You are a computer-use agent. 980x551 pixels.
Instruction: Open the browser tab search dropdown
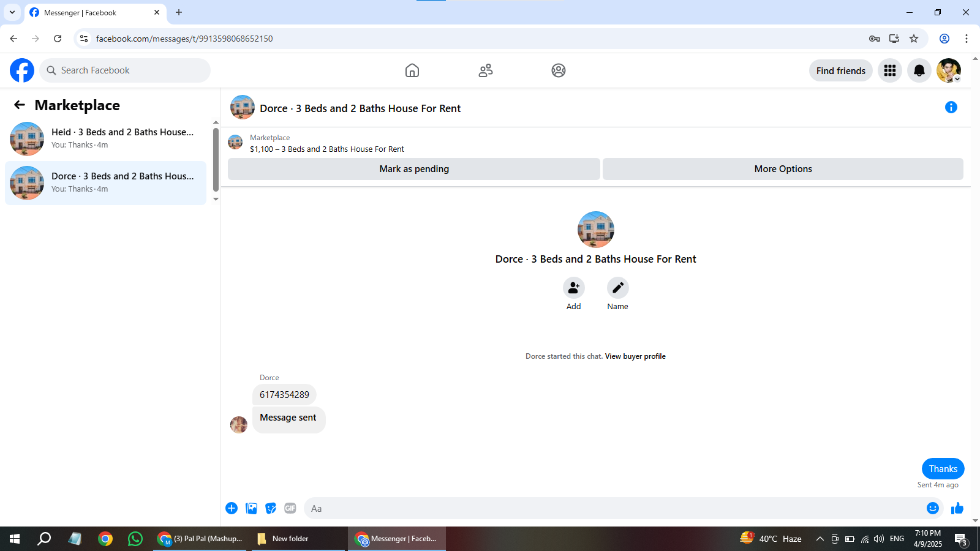[x=12, y=12]
